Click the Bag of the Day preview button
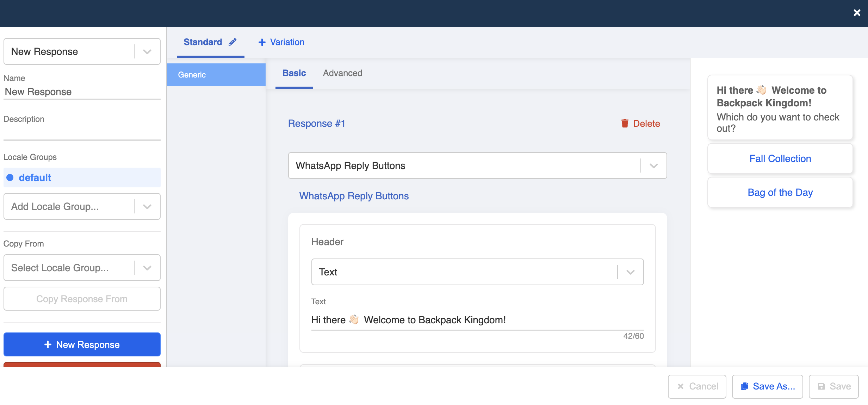The width and height of the screenshot is (868, 405). (780, 192)
